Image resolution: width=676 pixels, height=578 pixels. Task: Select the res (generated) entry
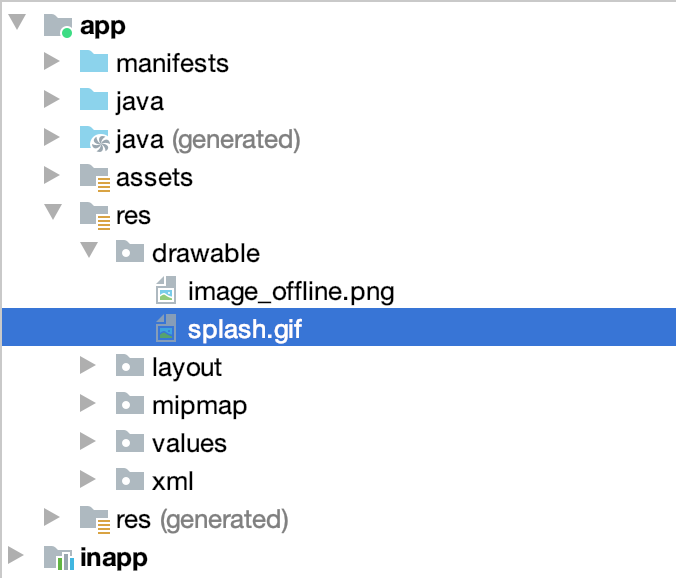coord(202,520)
